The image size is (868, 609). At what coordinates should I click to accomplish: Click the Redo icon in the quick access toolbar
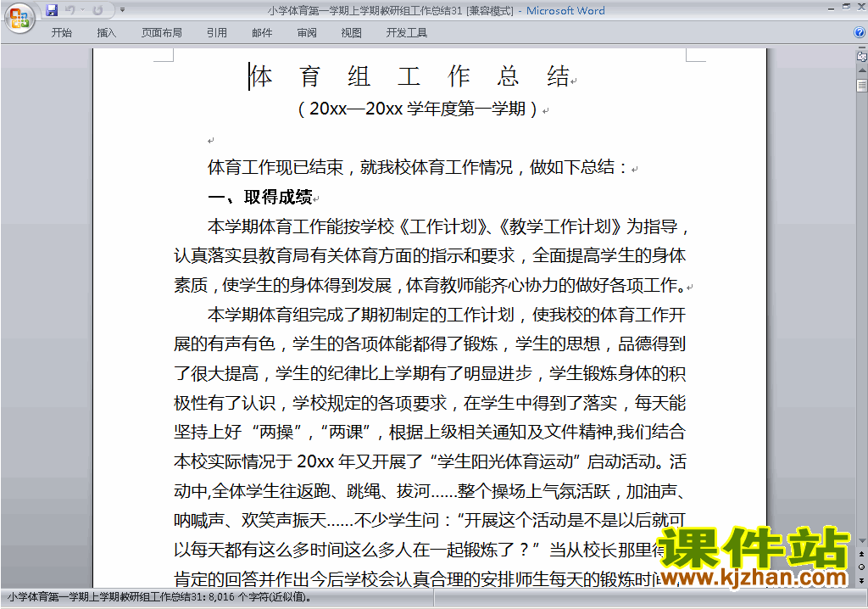(x=98, y=10)
